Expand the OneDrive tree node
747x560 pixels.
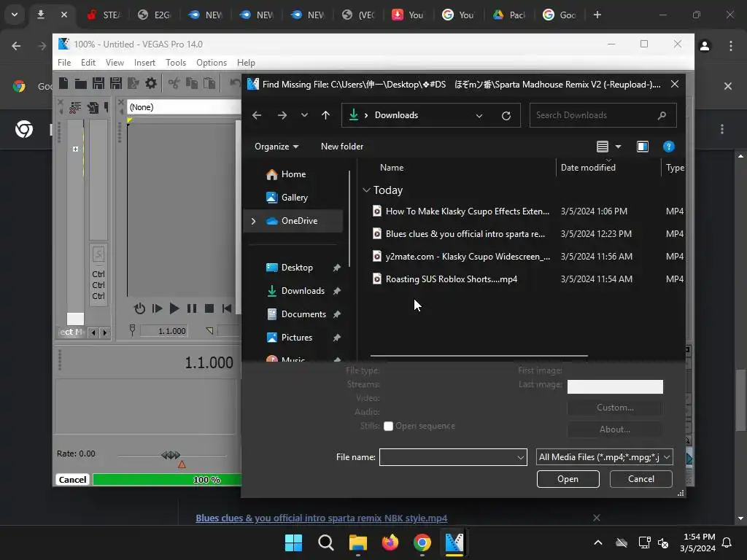pos(253,221)
